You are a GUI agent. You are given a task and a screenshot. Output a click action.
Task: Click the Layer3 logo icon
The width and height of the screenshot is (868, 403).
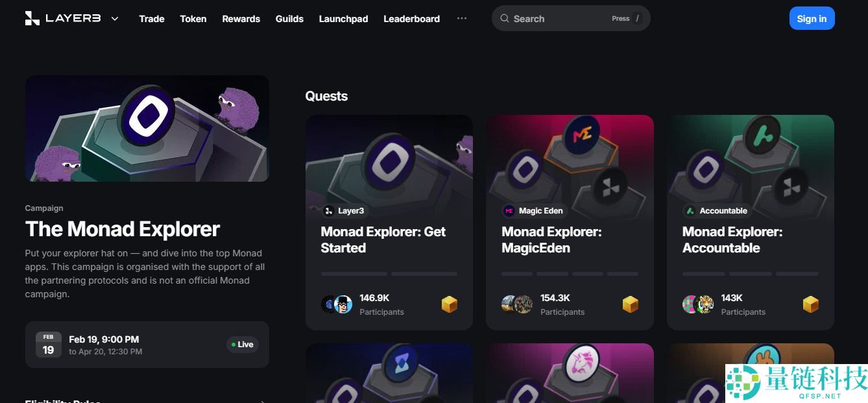click(x=32, y=18)
